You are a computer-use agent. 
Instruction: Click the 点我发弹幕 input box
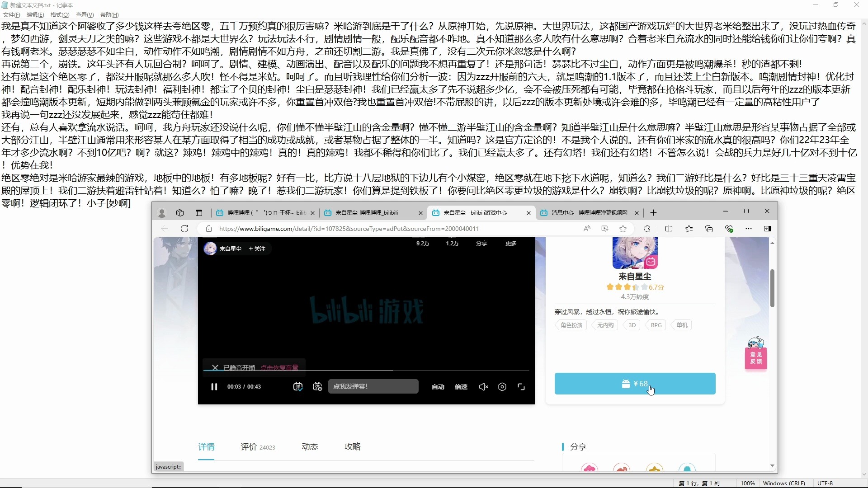click(x=373, y=386)
